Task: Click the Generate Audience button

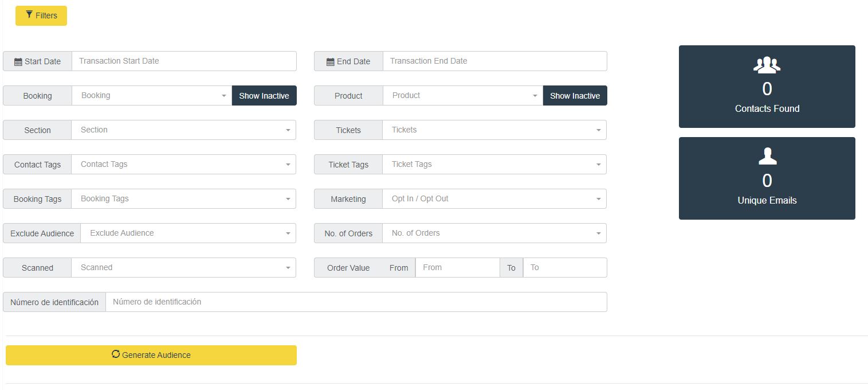Action: 151,355
